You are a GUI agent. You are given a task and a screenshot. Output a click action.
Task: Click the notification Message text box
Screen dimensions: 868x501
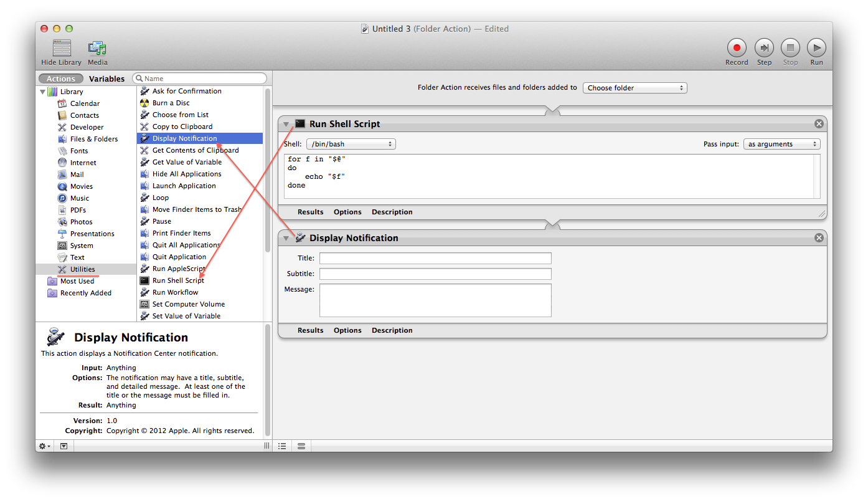click(x=435, y=300)
